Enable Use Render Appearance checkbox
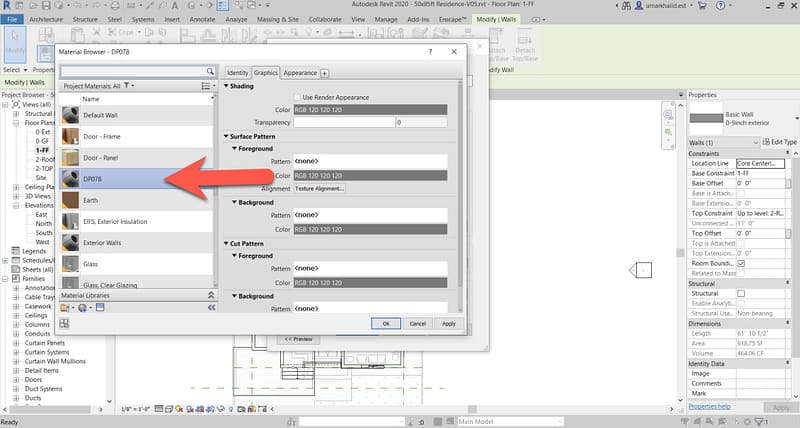 (x=296, y=97)
